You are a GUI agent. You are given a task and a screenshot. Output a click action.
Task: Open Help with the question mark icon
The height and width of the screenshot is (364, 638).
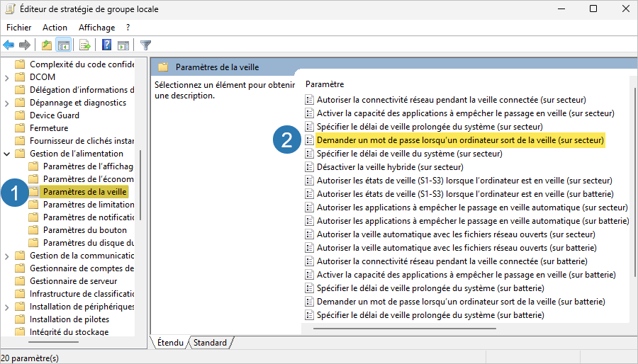(106, 45)
